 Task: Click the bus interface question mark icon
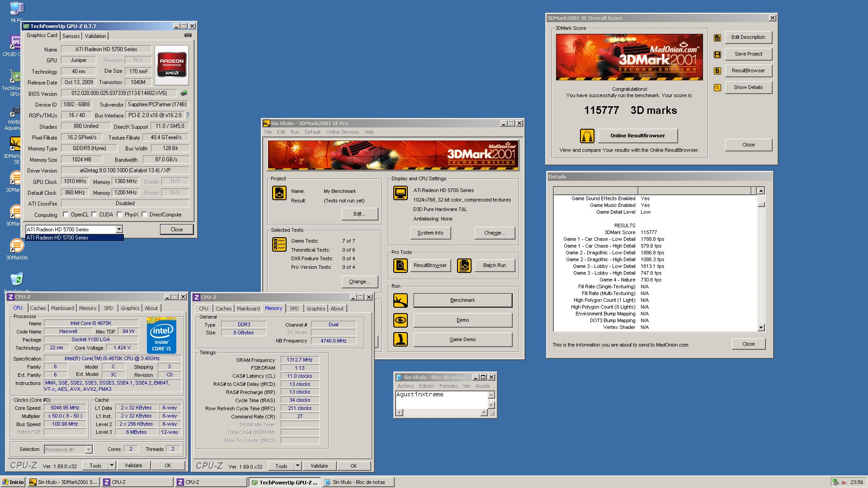(188, 115)
